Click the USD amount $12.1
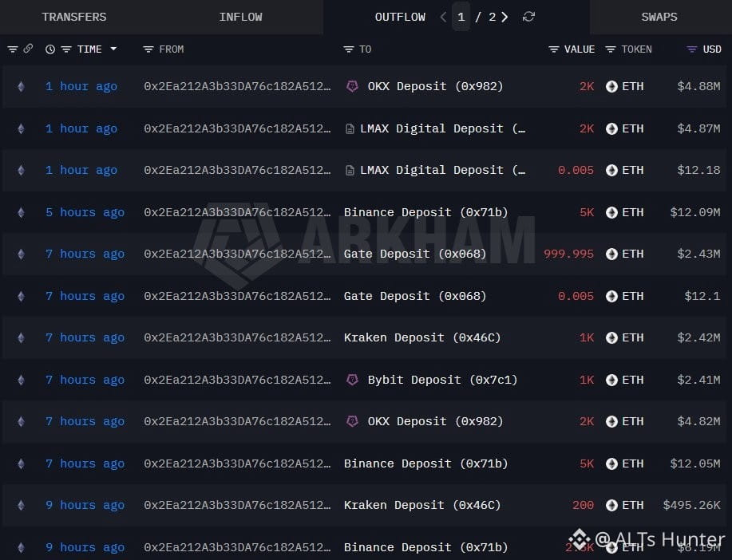This screenshot has height=560, width=732. 702,296
